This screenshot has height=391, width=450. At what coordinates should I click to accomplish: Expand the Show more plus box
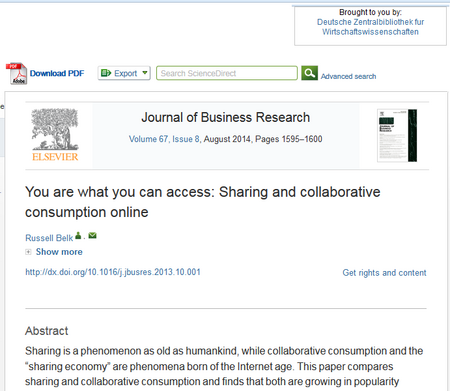[x=28, y=252]
